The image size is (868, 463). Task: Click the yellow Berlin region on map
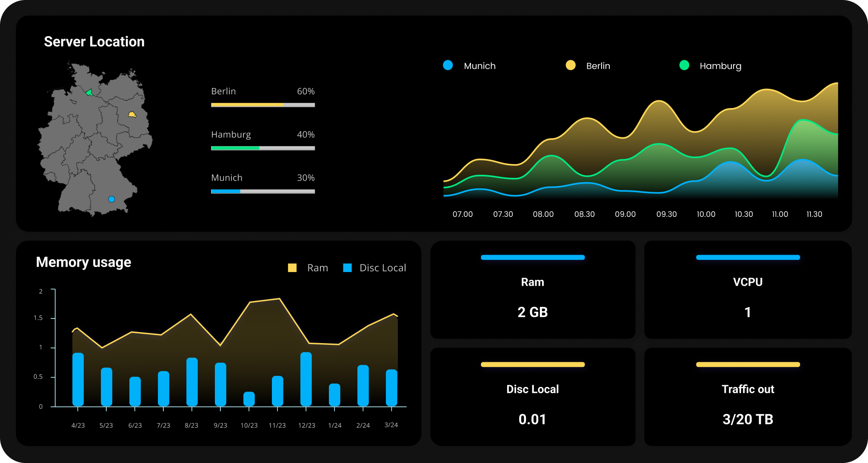point(132,114)
